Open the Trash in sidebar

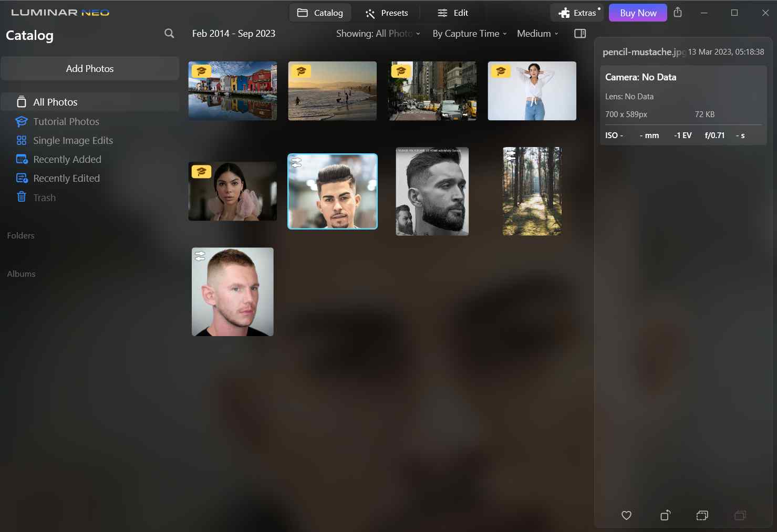pos(44,197)
